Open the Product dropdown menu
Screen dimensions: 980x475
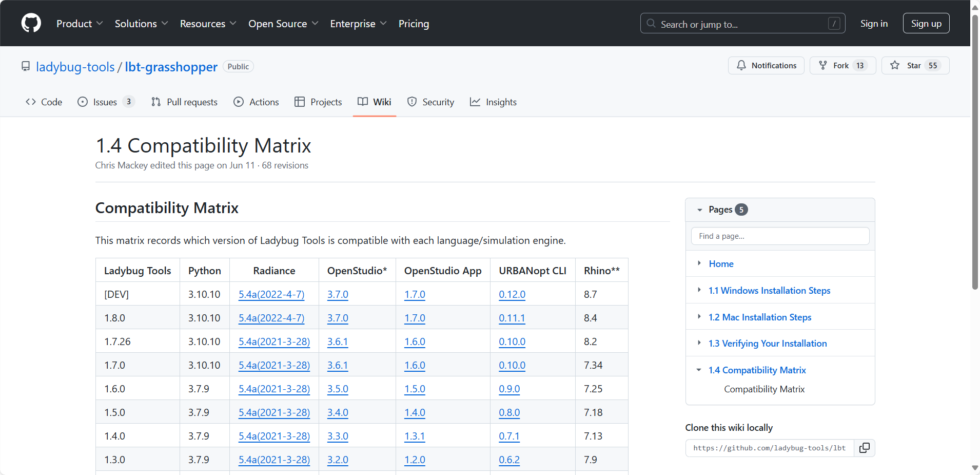pyautogui.click(x=80, y=24)
